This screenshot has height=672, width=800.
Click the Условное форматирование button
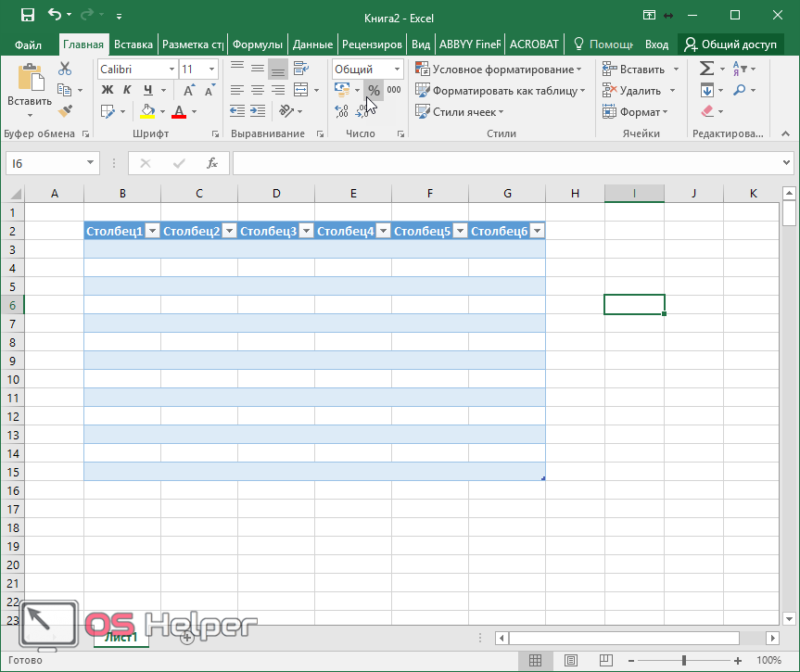pyautogui.click(x=499, y=70)
